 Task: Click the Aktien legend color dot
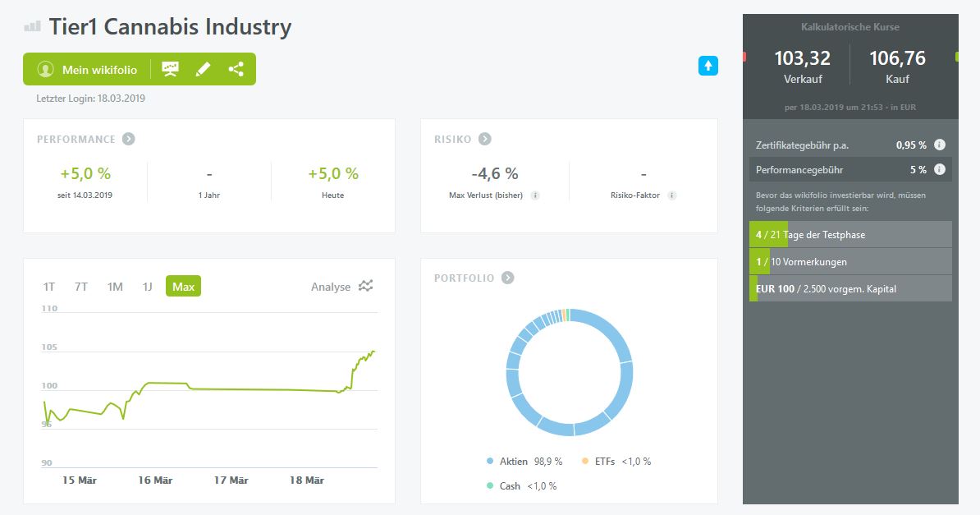490,462
